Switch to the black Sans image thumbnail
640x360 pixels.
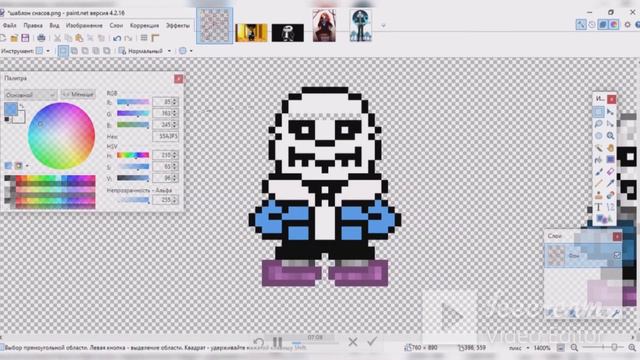click(288, 33)
